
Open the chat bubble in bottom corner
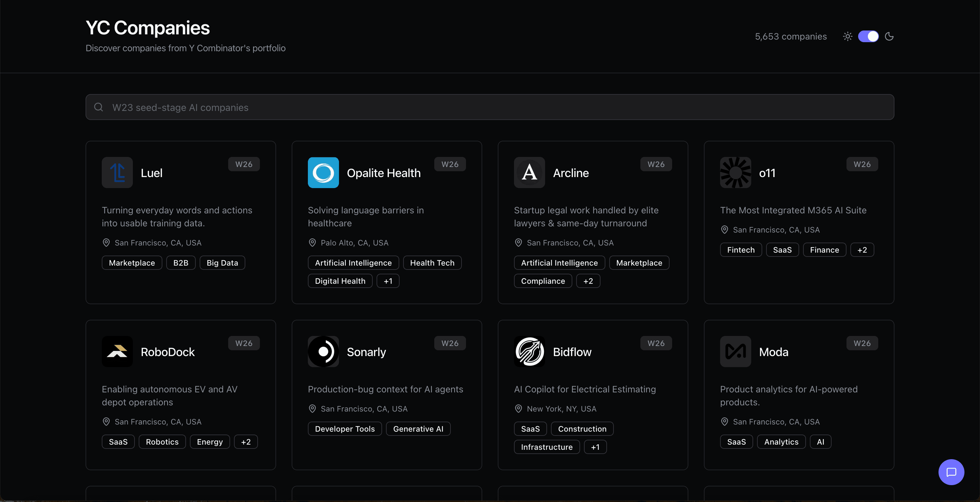[x=951, y=472]
